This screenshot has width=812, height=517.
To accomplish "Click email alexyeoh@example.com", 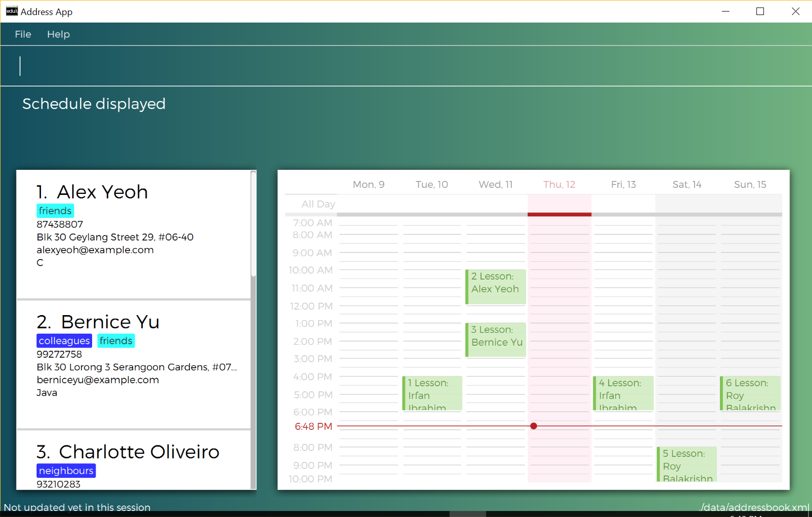I will pyautogui.click(x=95, y=250).
